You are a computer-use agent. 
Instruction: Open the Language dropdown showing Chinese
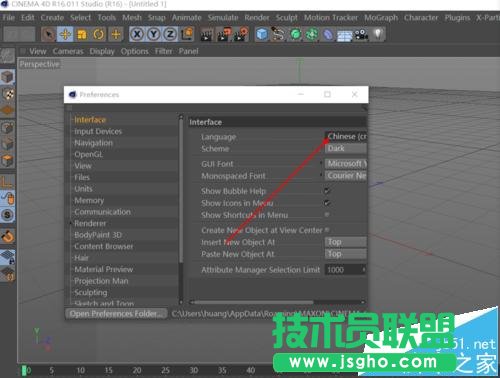click(x=346, y=136)
